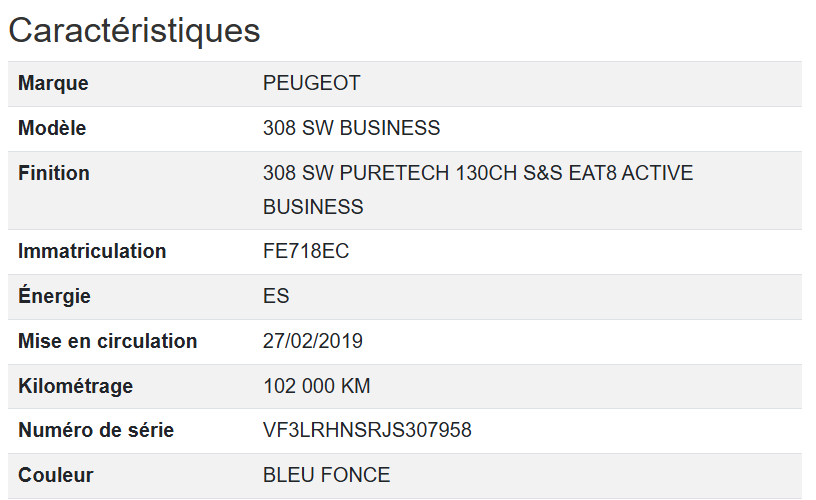This screenshot has height=500, width=816.
Task: Click the 308 SW PURETECH finition text
Action: pos(478,173)
